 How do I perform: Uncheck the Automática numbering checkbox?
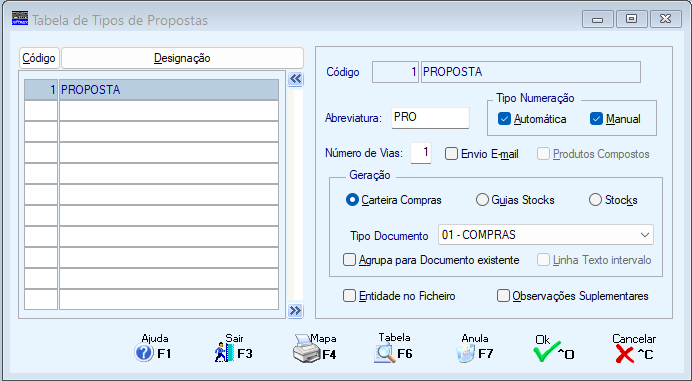504,119
